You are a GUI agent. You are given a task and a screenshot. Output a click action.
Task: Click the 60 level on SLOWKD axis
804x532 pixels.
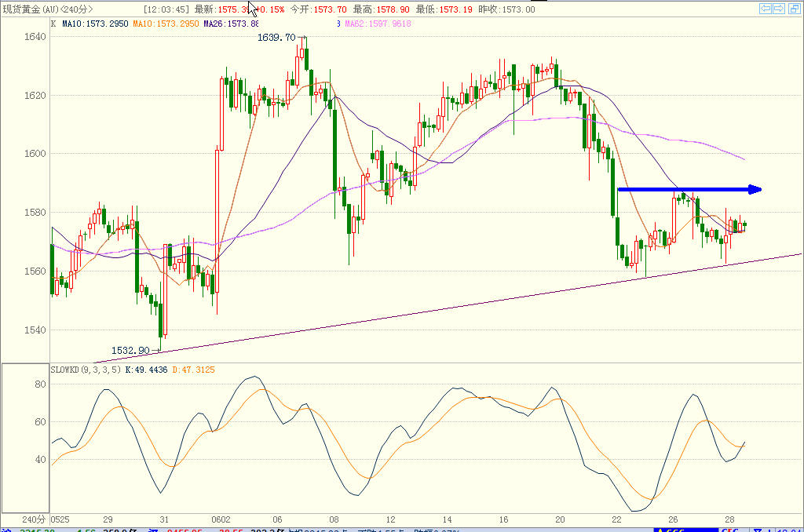click(41, 422)
